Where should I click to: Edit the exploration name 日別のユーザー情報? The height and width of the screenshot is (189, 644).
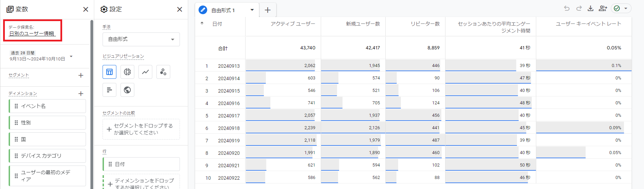[x=32, y=34]
